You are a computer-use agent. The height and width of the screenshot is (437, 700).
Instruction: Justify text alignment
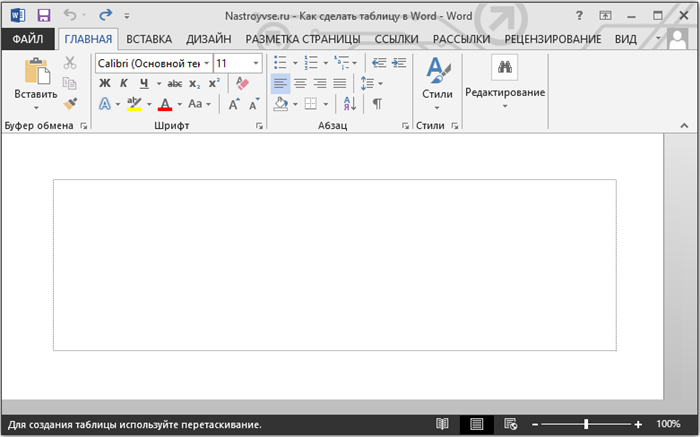340,83
